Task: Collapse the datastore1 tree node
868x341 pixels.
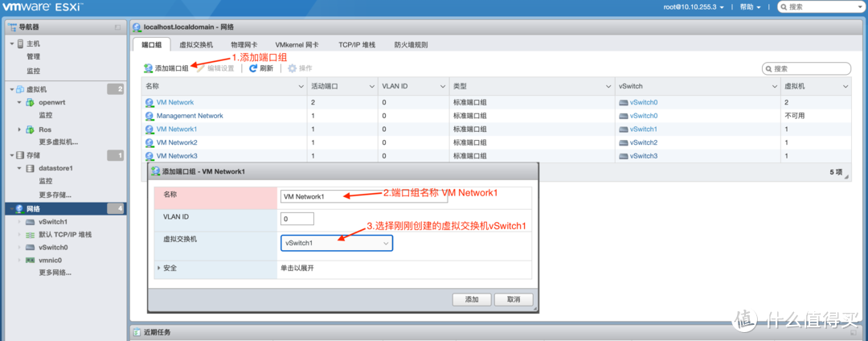Action: coord(19,168)
